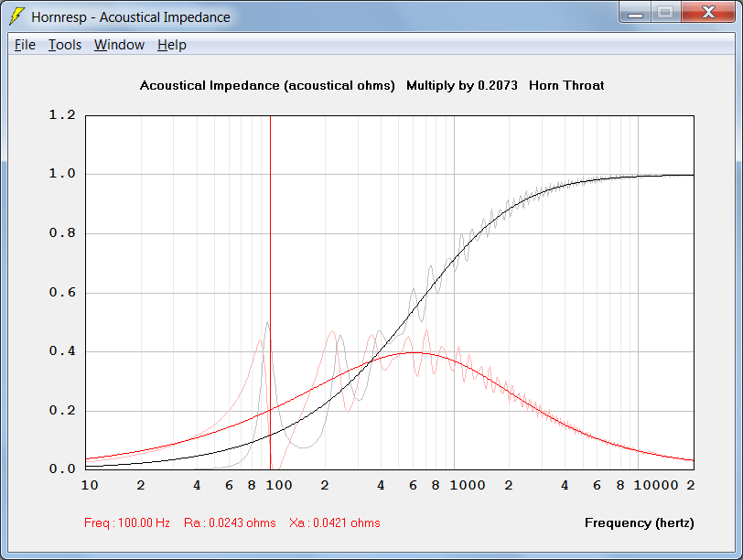Viewport: 743px width, 560px height.
Task: Click the 'Freq : 100.00 Hz' readout
Action: click(x=127, y=523)
